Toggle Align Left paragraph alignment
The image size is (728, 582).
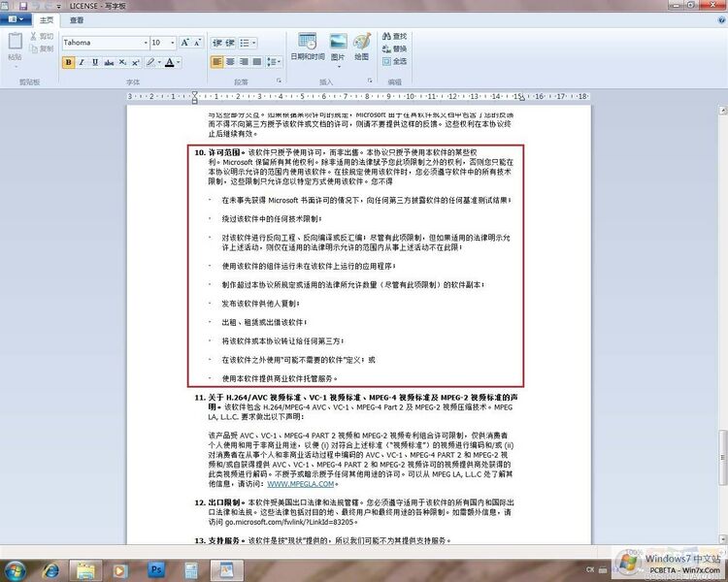(x=216, y=62)
